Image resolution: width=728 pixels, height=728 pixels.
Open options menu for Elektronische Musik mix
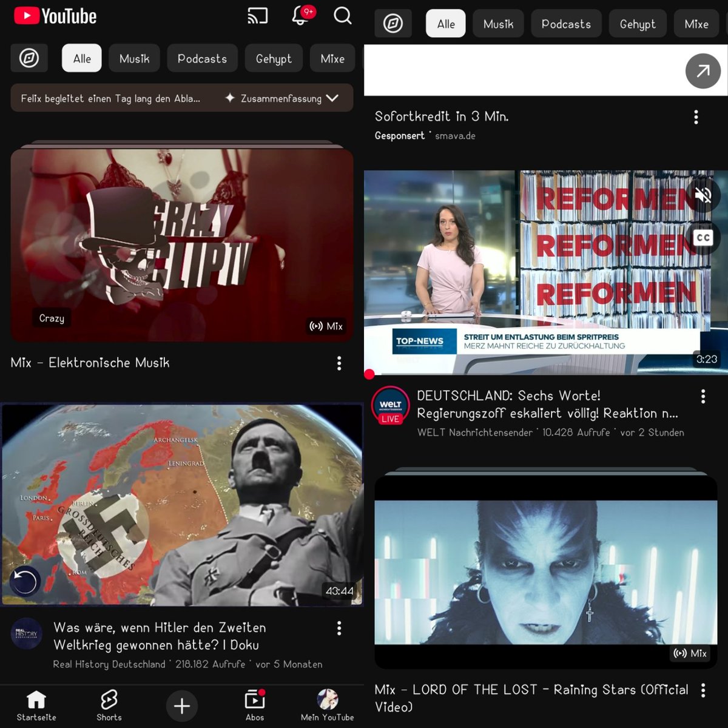click(339, 363)
